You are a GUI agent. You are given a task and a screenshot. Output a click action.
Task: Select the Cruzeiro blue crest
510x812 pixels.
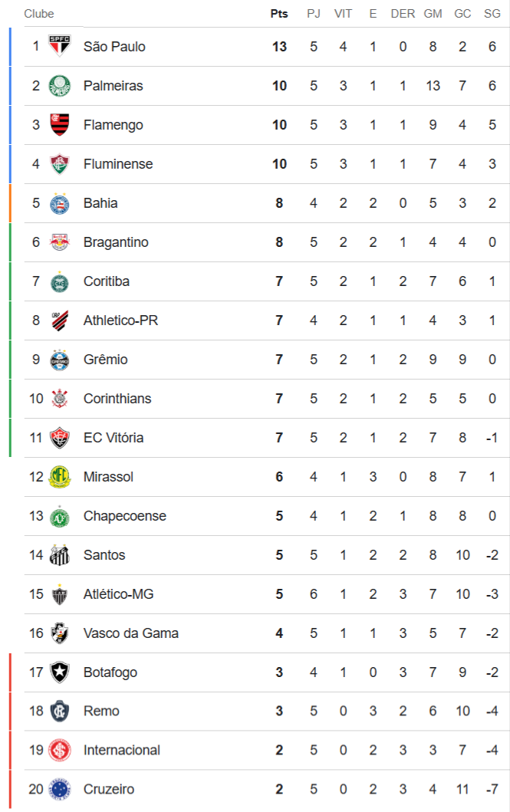[x=59, y=790]
